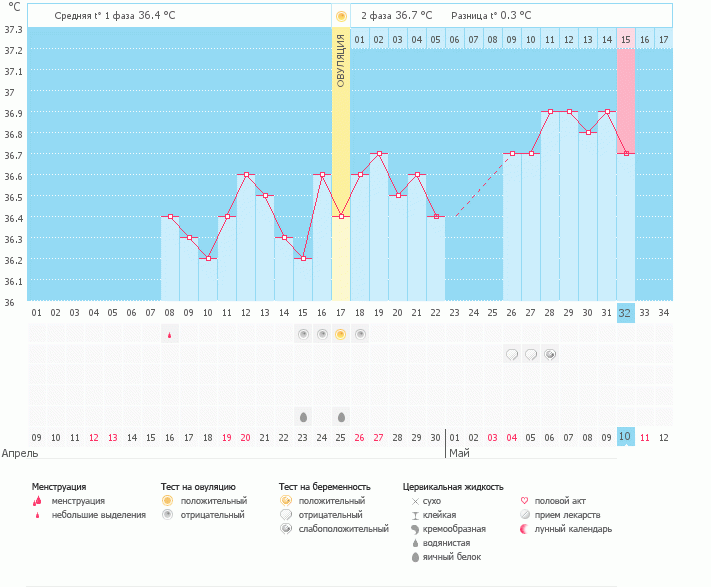Image resolution: width=711 pixels, height=587 pixels.
Task: Click the Разница t° 0.3 °C text
Action: [491, 16]
